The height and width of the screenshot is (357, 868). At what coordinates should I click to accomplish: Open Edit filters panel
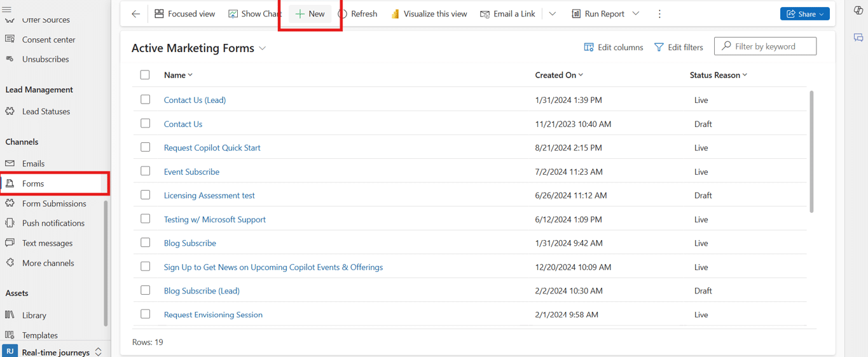tap(679, 47)
